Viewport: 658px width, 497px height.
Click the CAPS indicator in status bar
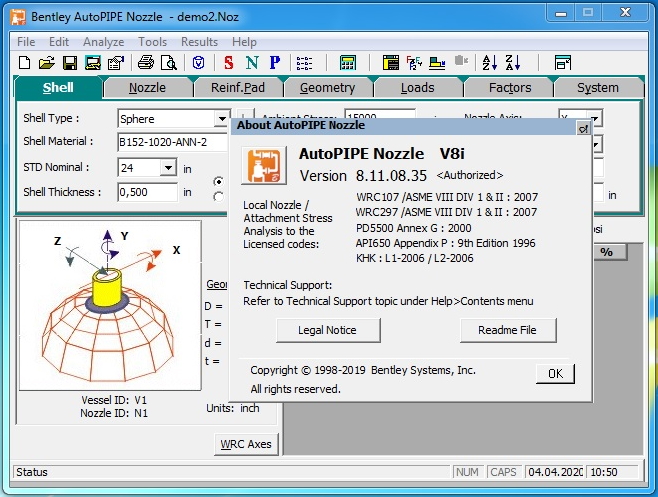[x=503, y=472]
